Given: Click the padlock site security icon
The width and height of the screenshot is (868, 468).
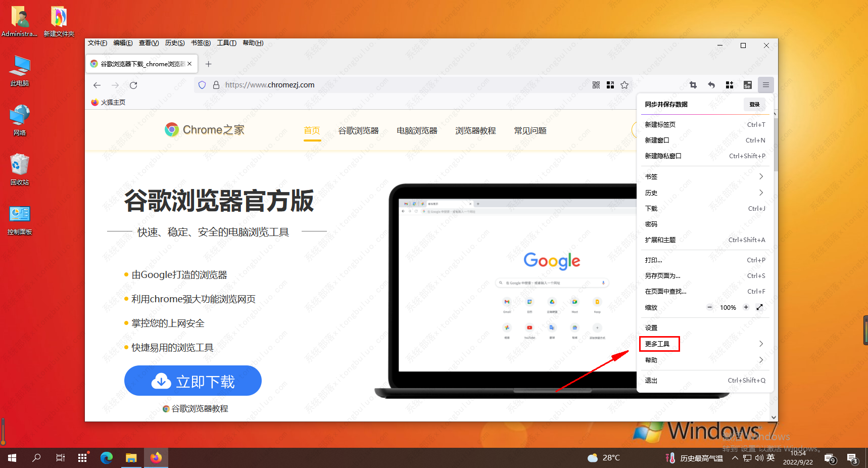Looking at the screenshot, I should [216, 85].
